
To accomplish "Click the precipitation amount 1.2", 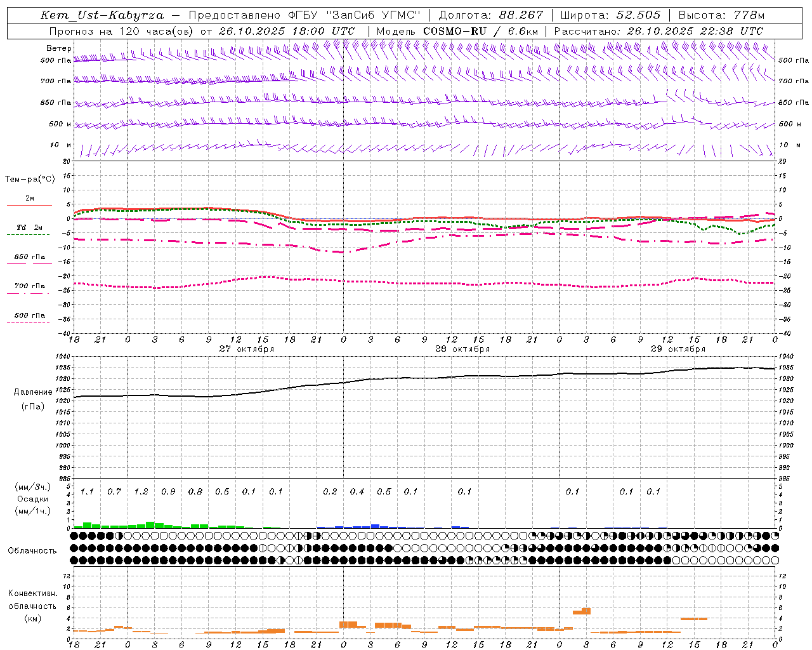I will (x=141, y=492).
